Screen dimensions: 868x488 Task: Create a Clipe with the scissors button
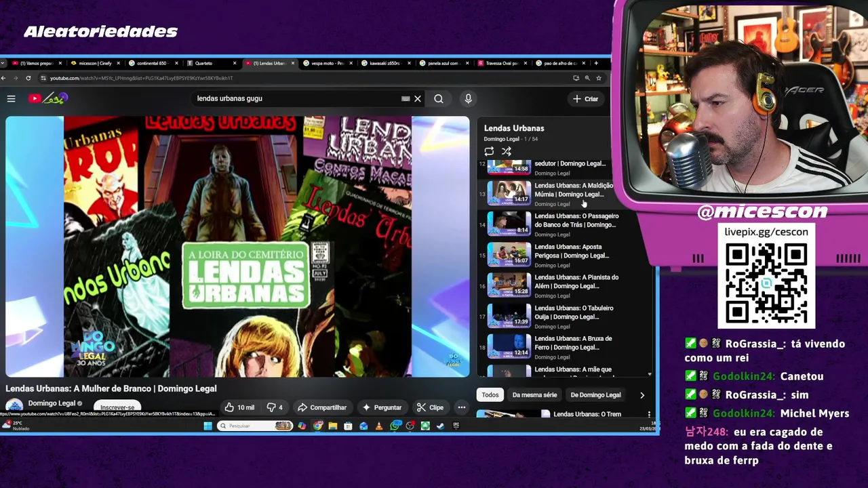pyautogui.click(x=431, y=407)
